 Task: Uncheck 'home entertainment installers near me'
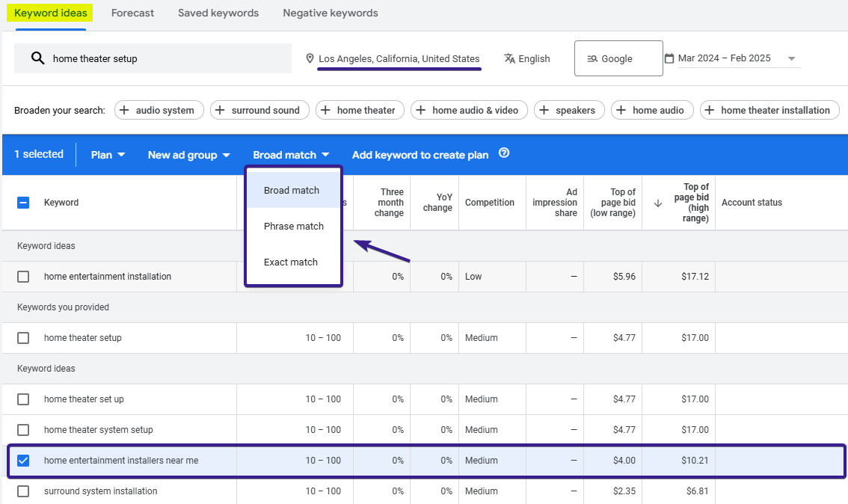(x=22, y=461)
